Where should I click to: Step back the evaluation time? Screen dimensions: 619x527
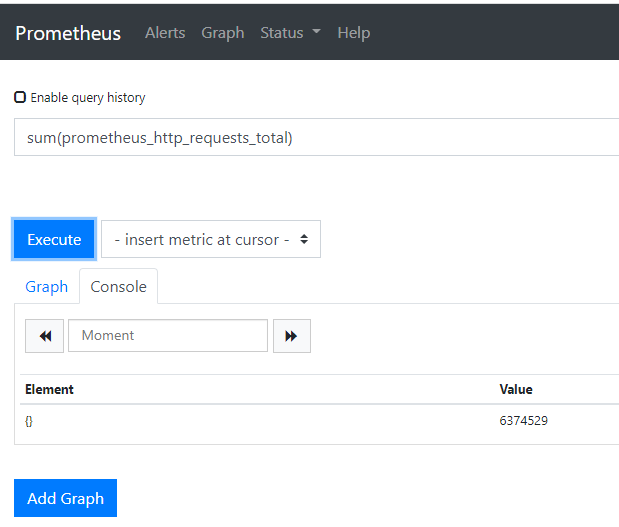point(45,336)
